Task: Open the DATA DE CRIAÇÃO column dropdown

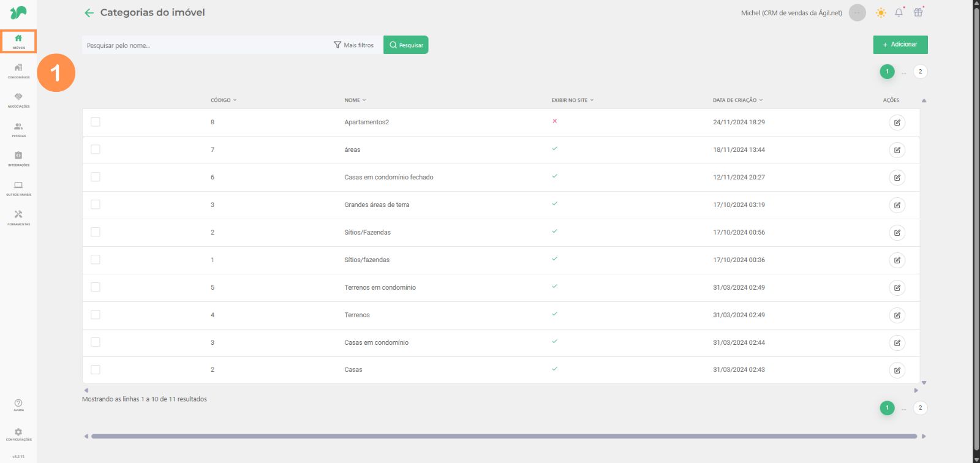Action: coord(737,100)
